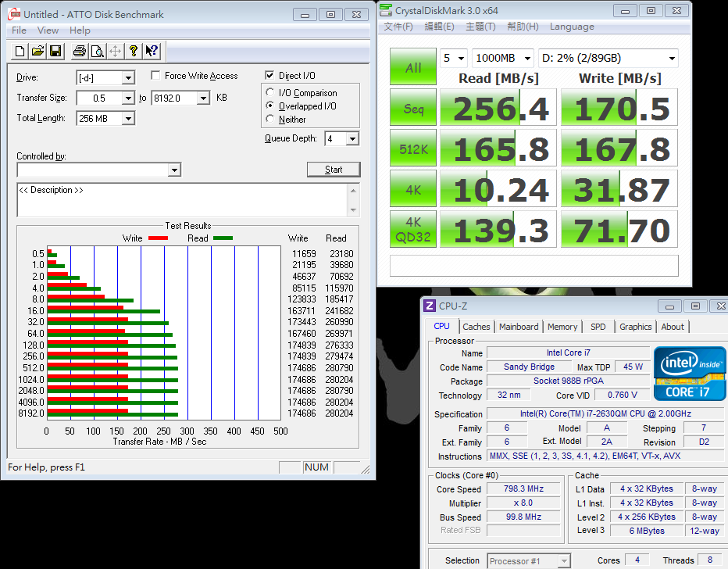Screen dimensions: 728x569
Task: Click Core Speed value 798.3 MHz
Action: [x=523, y=488]
